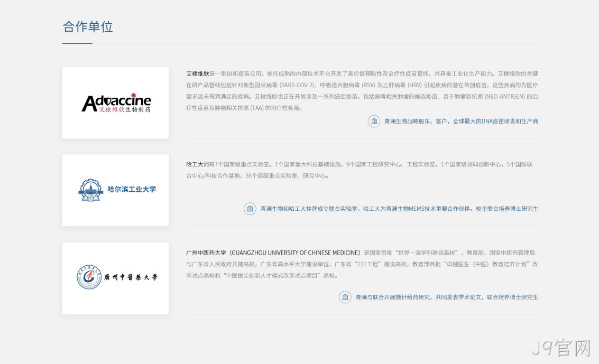599x364 pixels.
Task: Click 广州中医药大学 (GUANGZHOU UNIVERSITY OF CHINESE MEDICINE) title
Action: click(x=273, y=253)
